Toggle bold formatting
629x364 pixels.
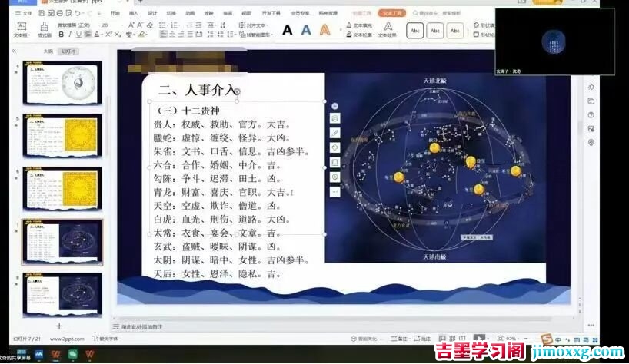[x=62, y=35]
